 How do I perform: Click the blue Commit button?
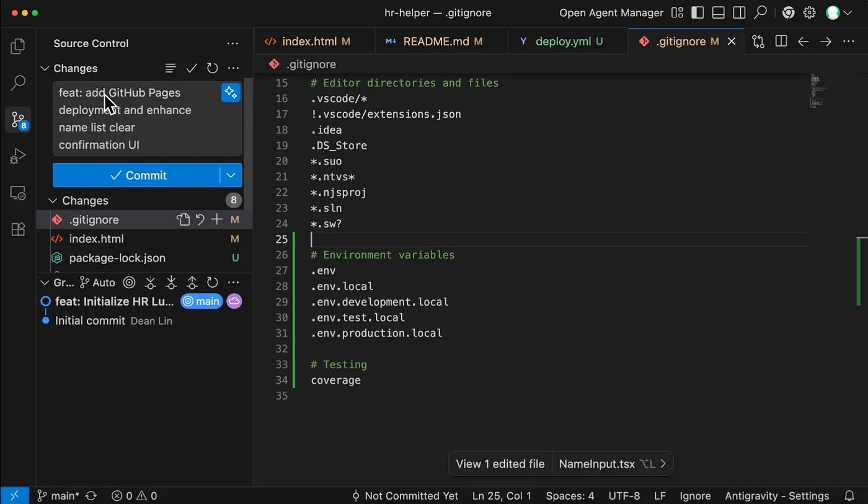click(x=136, y=175)
